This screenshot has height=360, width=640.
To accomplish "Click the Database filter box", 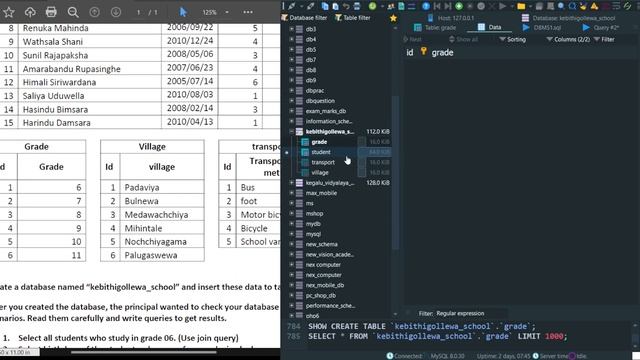I will tap(304, 18).
